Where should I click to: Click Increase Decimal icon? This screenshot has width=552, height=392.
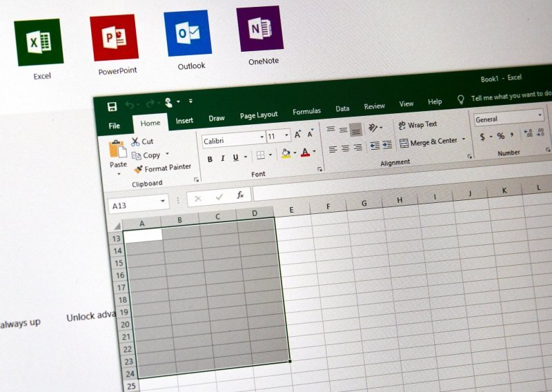click(528, 133)
